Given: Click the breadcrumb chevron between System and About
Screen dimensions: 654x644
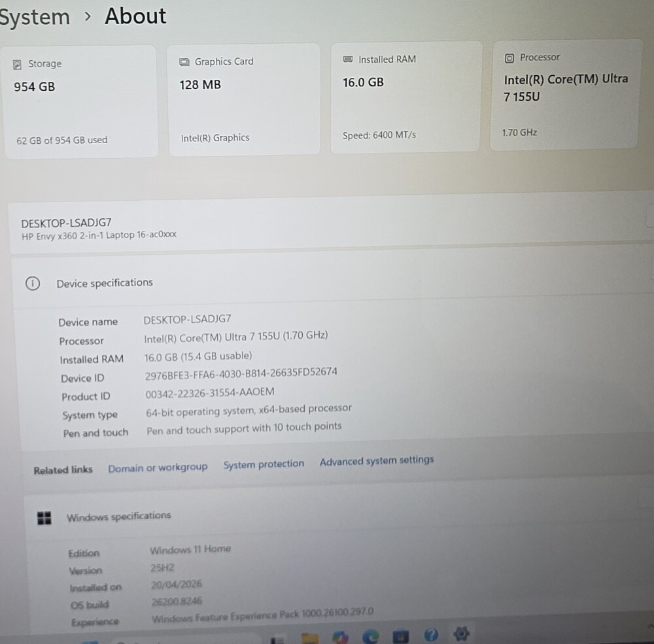Looking at the screenshot, I should coord(88,17).
